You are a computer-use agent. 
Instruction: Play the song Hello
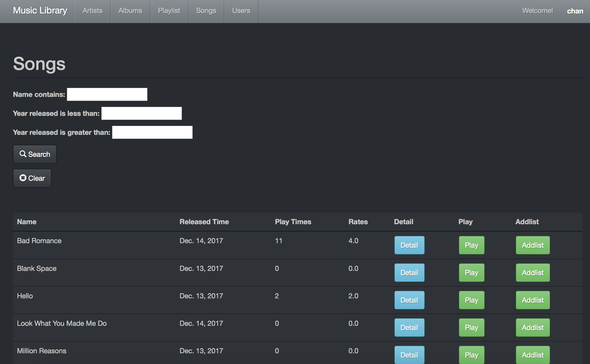471,300
